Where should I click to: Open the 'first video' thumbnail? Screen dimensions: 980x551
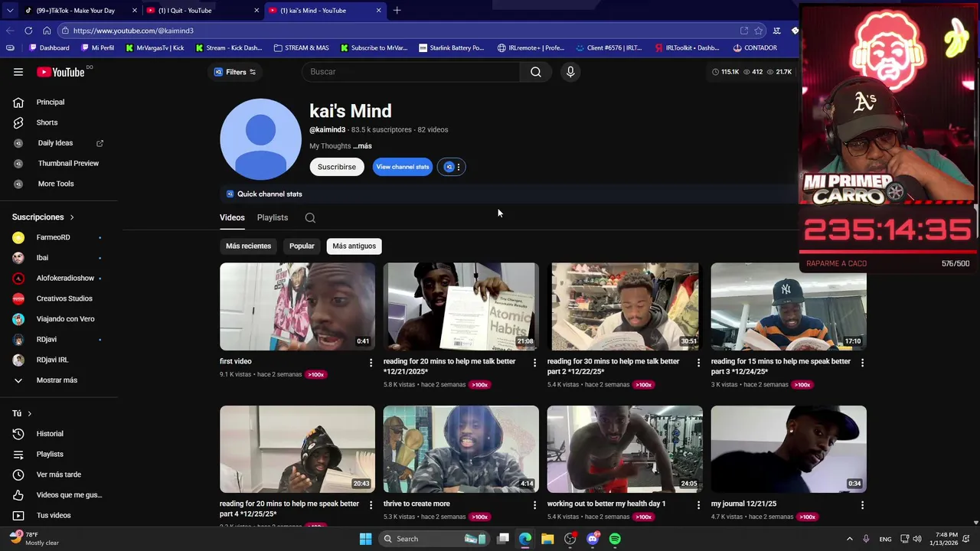coord(297,307)
